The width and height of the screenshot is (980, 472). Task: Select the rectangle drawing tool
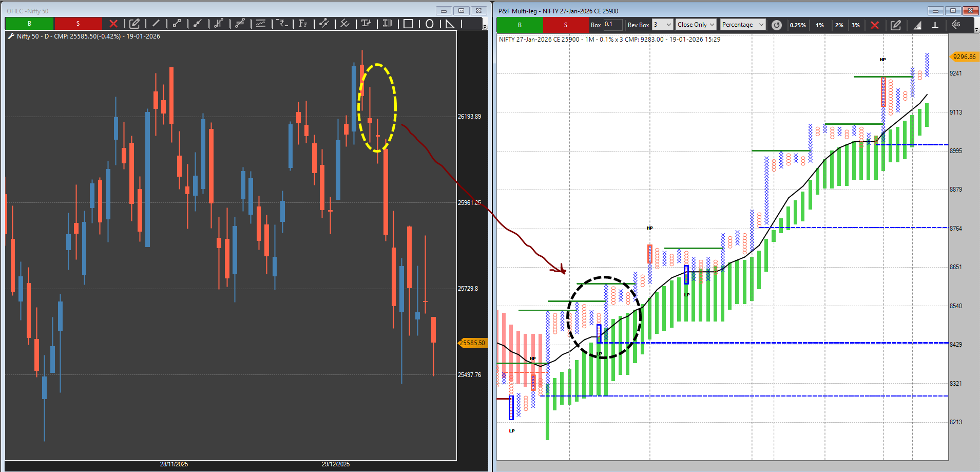click(408, 24)
